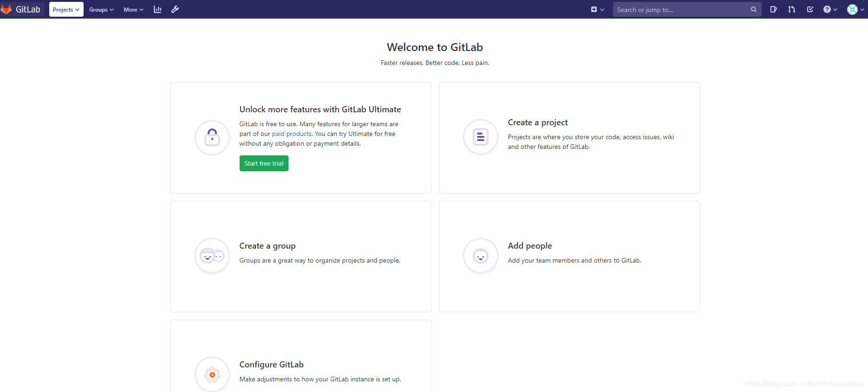Click 'Groups are a great way' description
Screen dimensions: 868x392
pos(320,261)
